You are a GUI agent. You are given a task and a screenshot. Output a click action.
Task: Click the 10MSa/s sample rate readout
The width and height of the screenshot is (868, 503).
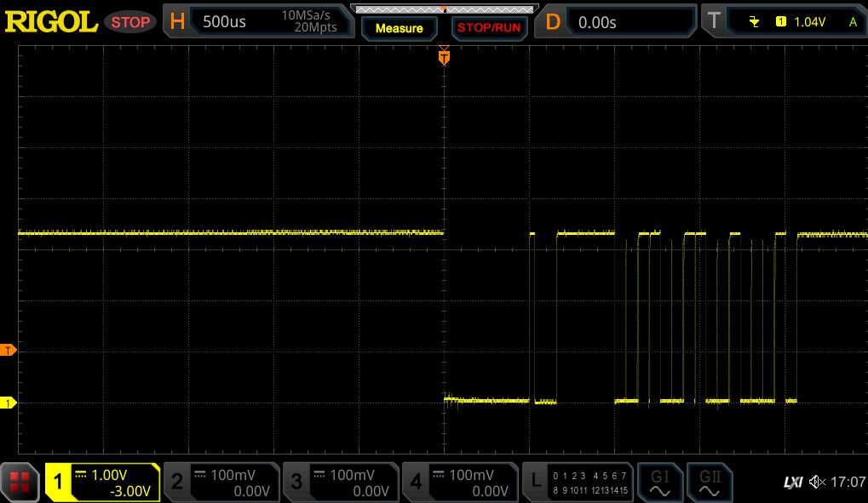pyautogui.click(x=306, y=15)
